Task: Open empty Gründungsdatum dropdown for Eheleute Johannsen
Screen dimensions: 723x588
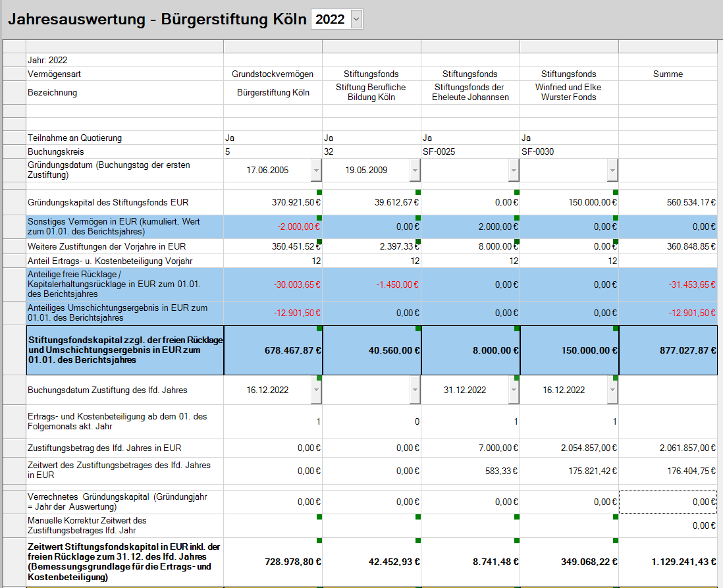Action: pos(514,171)
